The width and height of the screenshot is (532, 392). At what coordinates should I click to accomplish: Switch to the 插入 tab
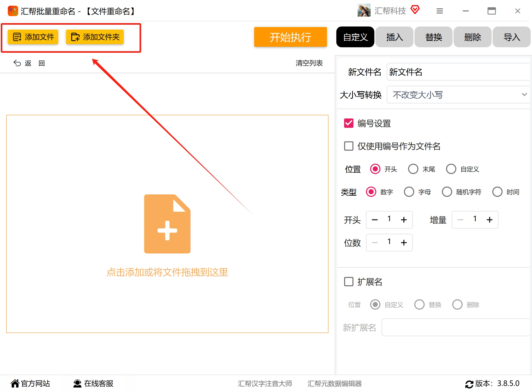click(x=394, y=37)
